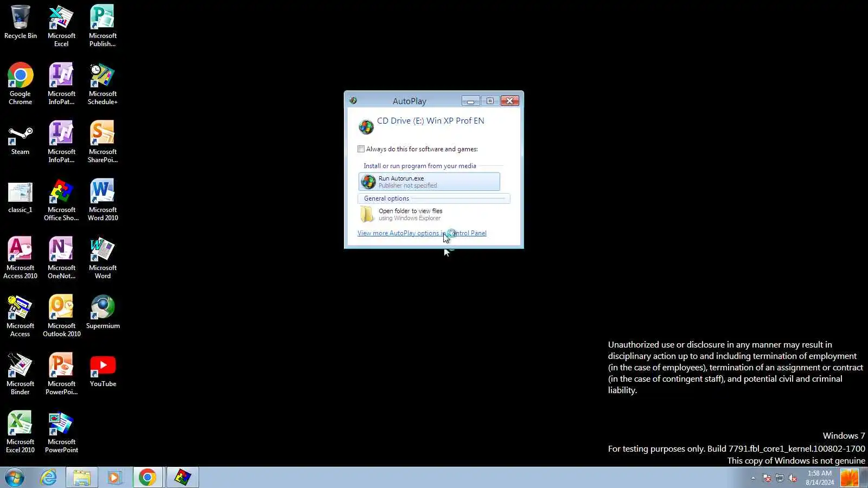Show hidden tray icons arrow
The width and height of the screenshot is (868, 488).
[x=753, y=478]
